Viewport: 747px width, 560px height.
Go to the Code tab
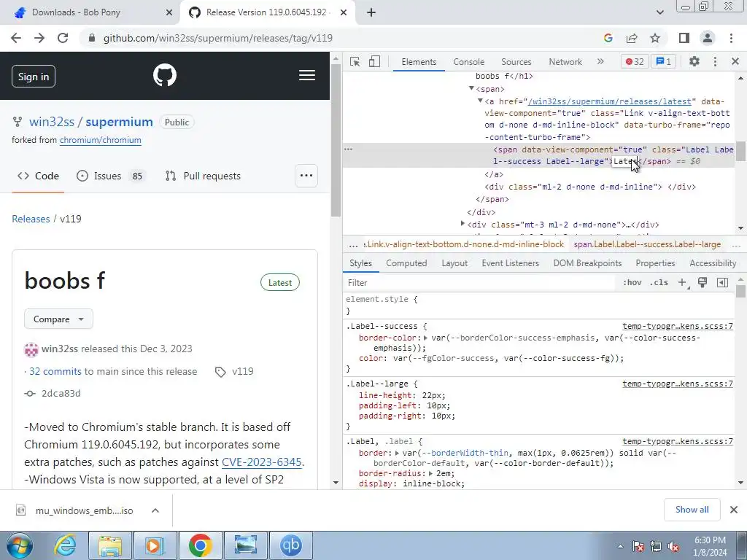point(38,176)
